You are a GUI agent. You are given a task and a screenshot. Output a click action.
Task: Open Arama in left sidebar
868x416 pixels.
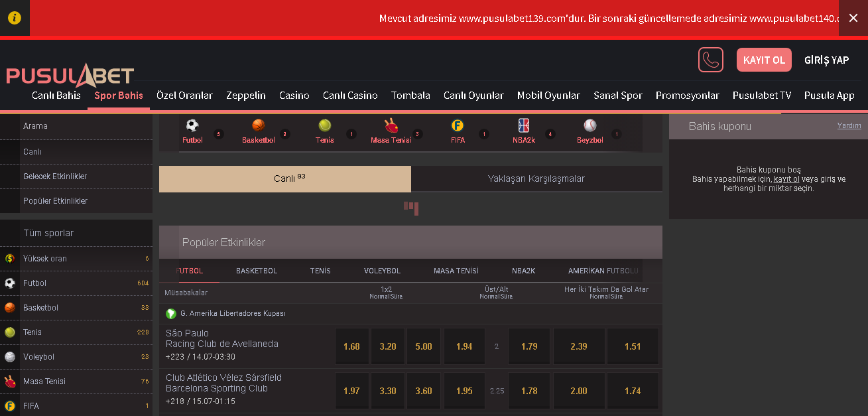pyautogui.click(x=76, y=126)
